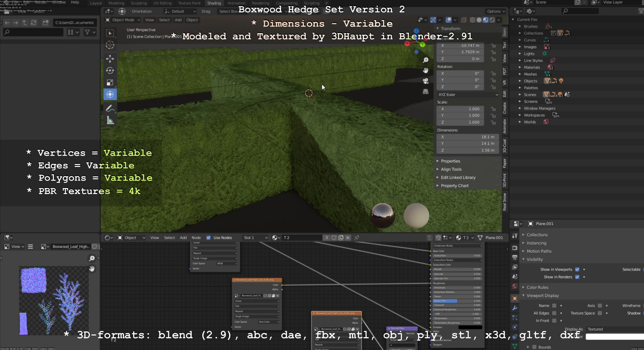Switch to Texture Paint workspace tab
This screenshot has width=644, height=350.
(x=189, y=3)
